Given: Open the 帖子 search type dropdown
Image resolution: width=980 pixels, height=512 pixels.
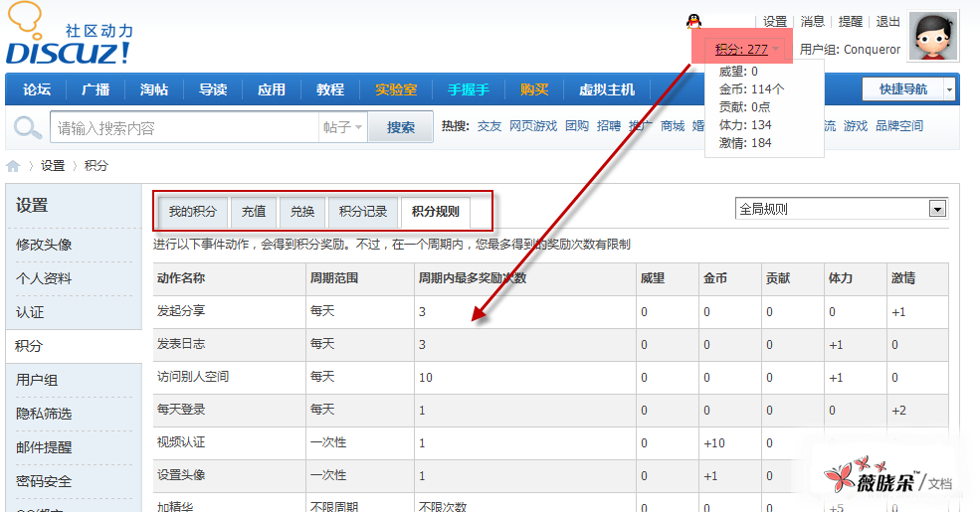Looking at the screenshot, I should coord(343,128).
